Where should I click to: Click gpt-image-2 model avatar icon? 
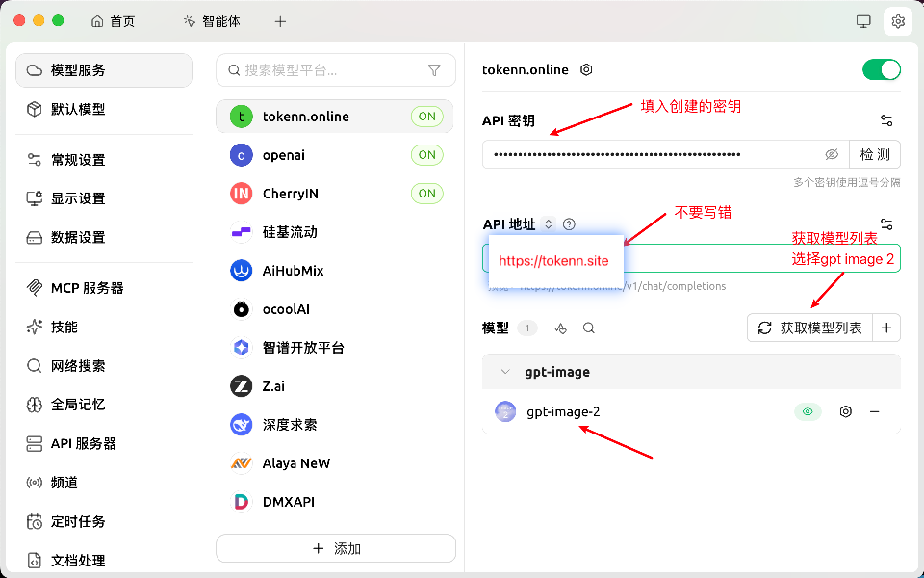coord(505,411)
